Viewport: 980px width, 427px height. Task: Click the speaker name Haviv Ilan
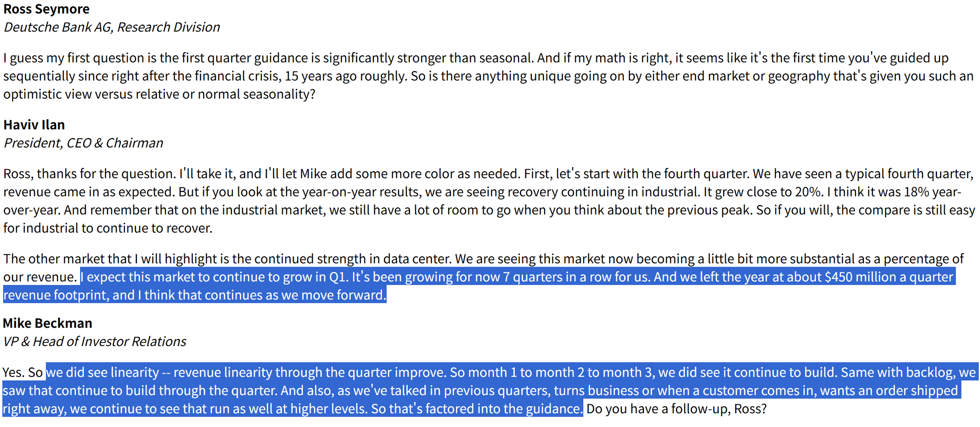tap(34, 125)
